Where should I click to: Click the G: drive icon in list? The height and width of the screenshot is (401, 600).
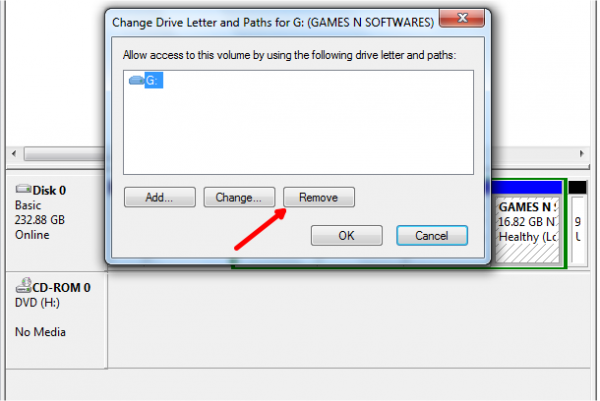tap(136, 80)
